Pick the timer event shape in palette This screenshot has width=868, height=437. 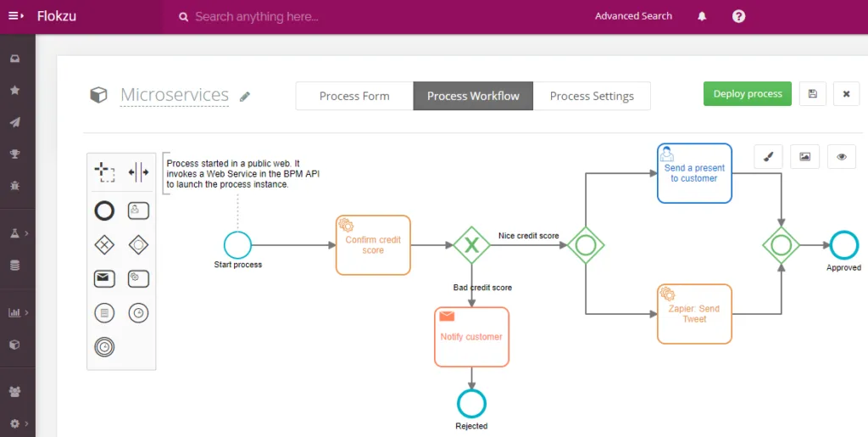click(138, 313)
